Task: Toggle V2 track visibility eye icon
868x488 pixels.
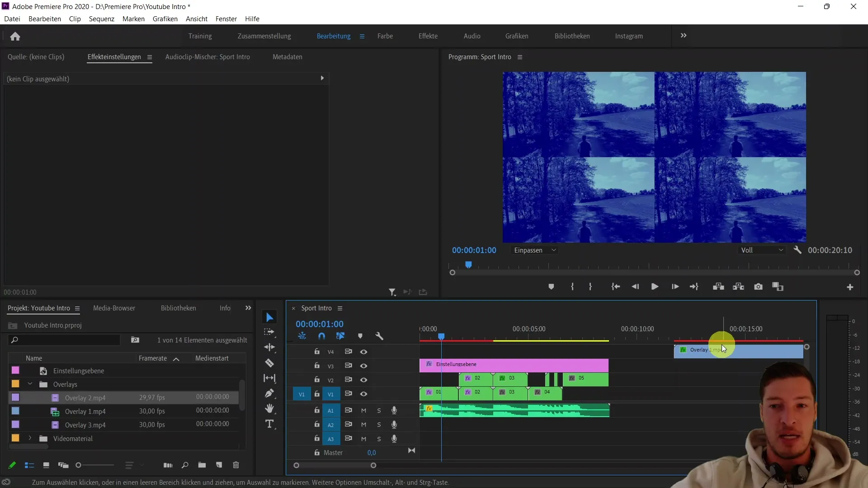Action: (x=363, y=380)
